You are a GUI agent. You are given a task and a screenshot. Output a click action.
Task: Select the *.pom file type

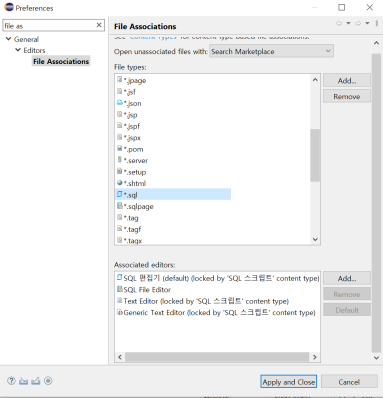coord(130,149)
